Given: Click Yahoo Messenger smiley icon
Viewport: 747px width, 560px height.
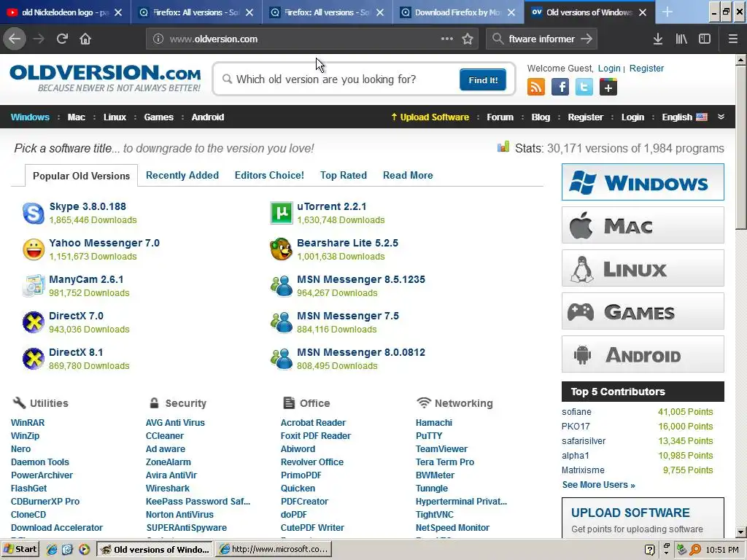Looking at the screenshot, I should 34,249.
